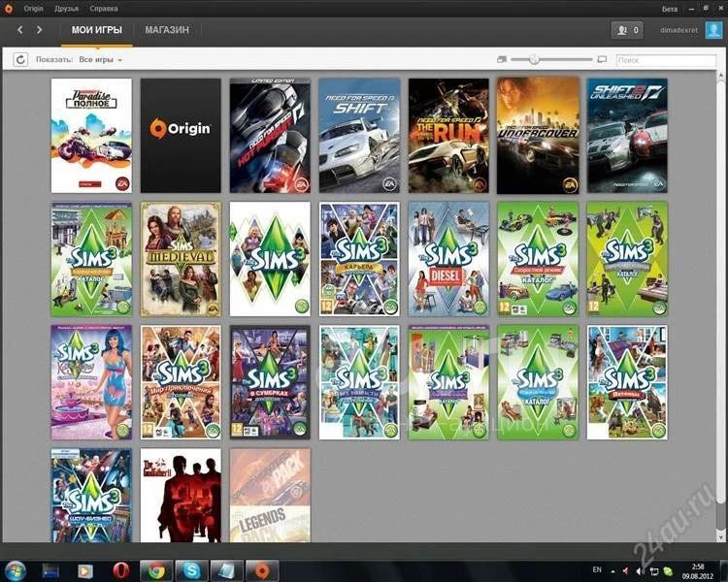Open Opera from the taskbar

pyautogui.click(x=121, y=570)
